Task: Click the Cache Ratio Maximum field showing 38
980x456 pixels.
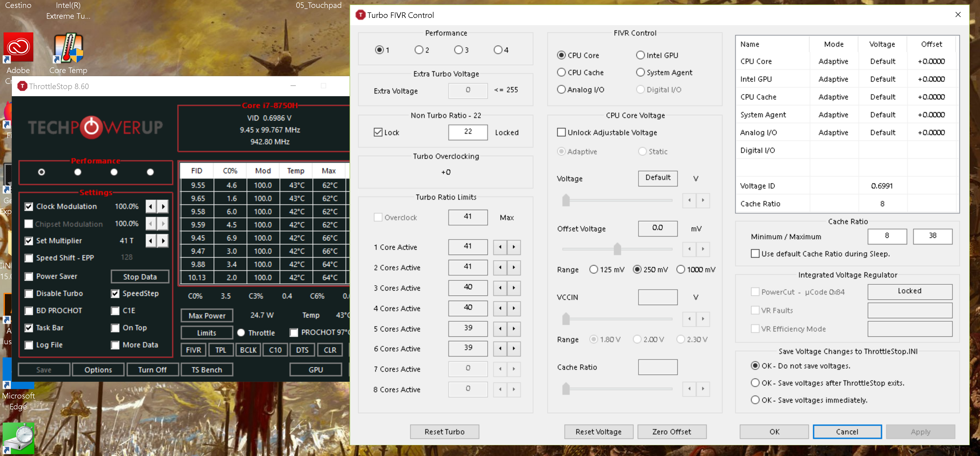Action: [x=933, y=236]
